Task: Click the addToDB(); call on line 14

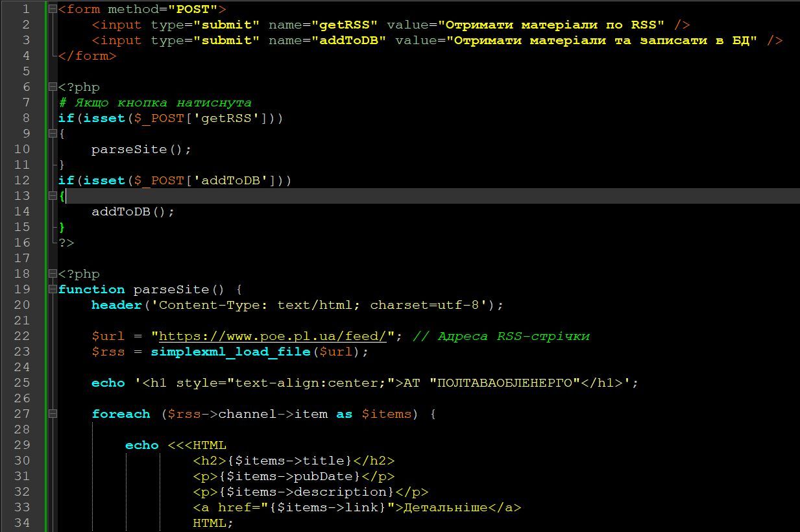Action: point(133,212)
